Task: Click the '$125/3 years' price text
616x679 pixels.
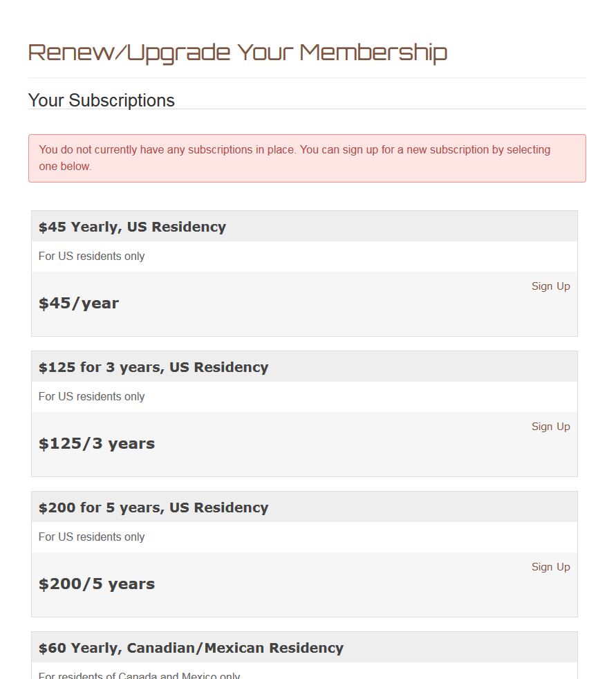Action: (x=97, y=443)
